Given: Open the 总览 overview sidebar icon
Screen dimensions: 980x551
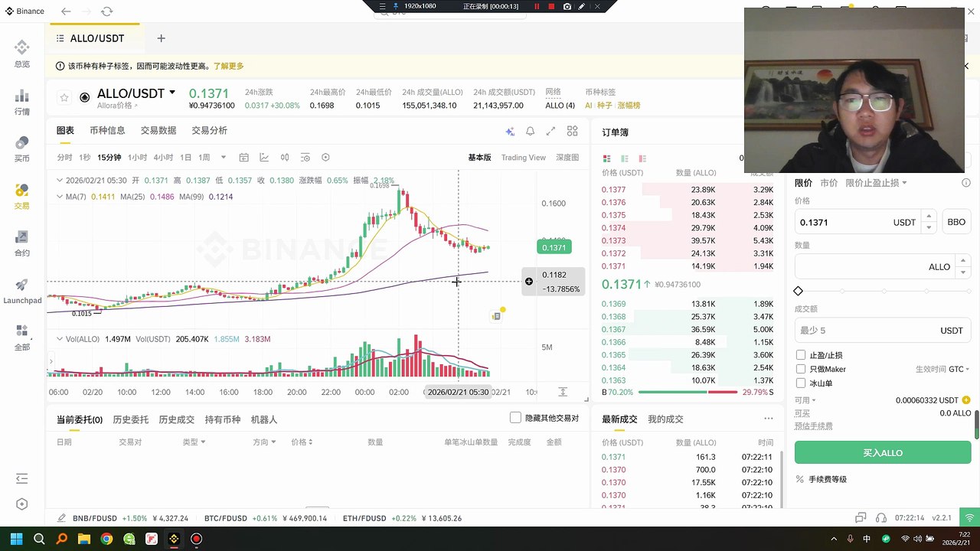Looking at the screenshot, I should pos(21,49).
